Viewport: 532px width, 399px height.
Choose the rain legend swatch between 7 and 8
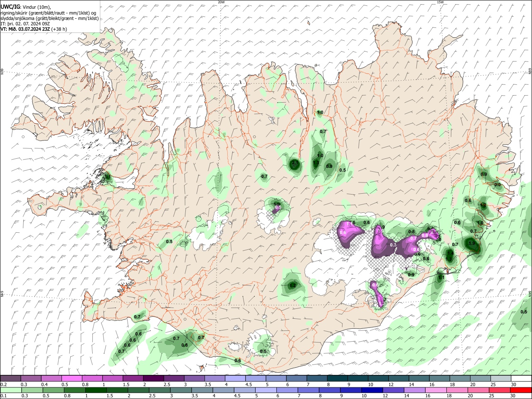point(309,390)
